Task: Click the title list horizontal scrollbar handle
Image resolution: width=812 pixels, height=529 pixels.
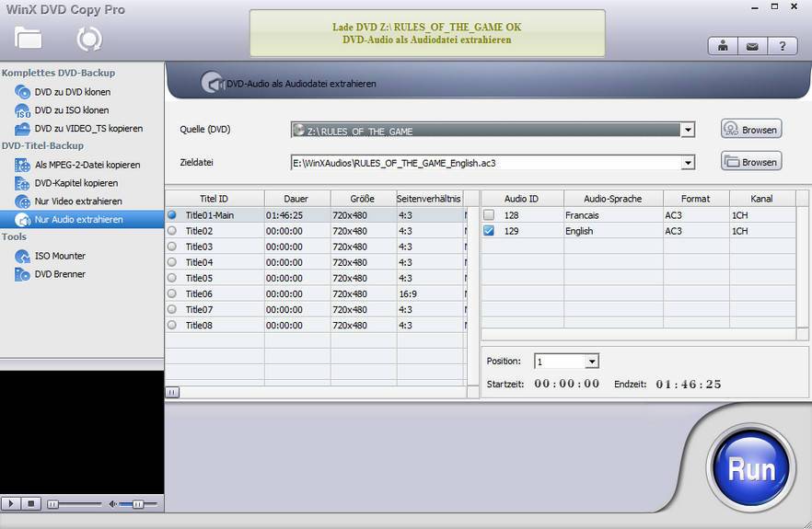Action: [x=172, y=392]
